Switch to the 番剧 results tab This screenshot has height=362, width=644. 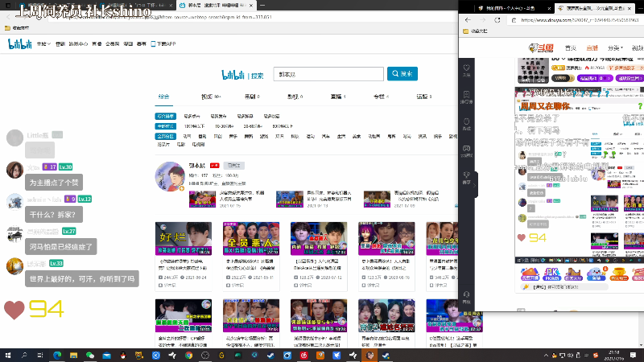tap(252, 97)
